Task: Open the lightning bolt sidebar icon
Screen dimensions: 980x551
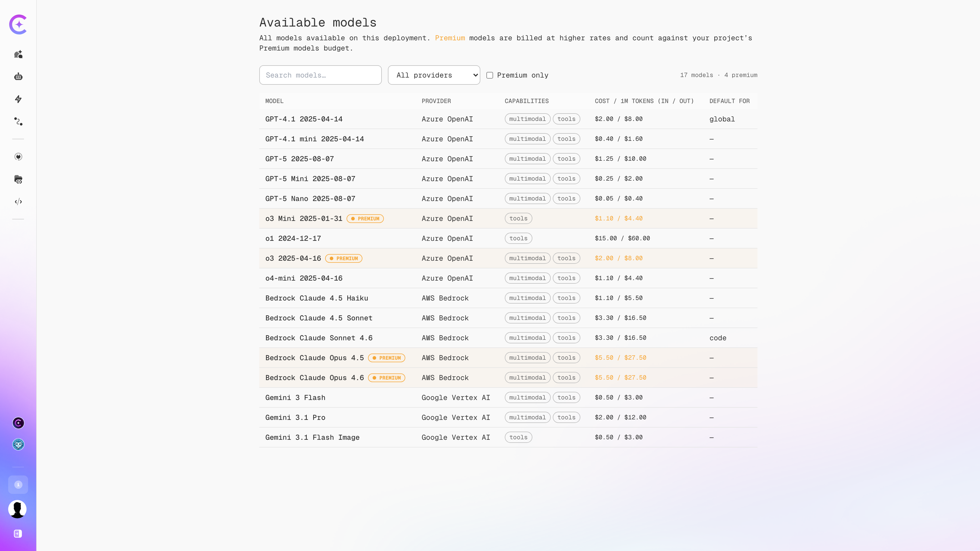Action: (x=18, y=99)
